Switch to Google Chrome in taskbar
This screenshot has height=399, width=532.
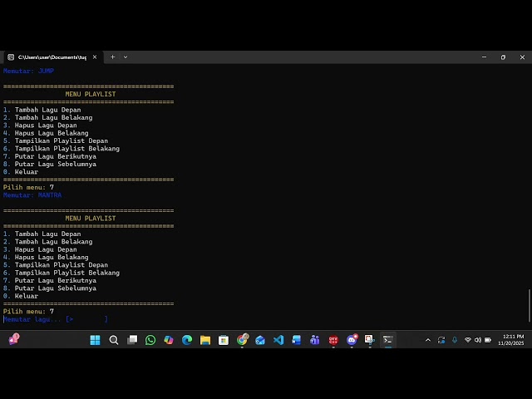coord(242,340)
